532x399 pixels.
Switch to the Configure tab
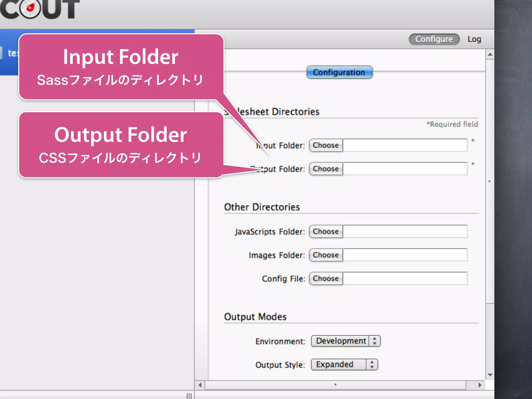(434, 39)
